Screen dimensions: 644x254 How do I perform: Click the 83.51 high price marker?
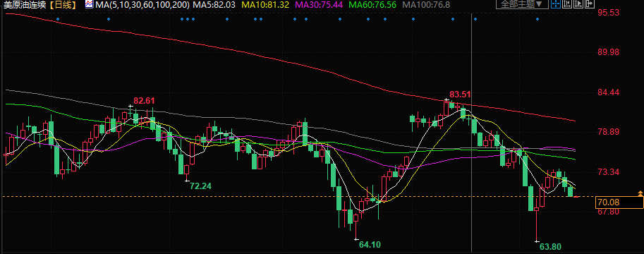point(459,94)
